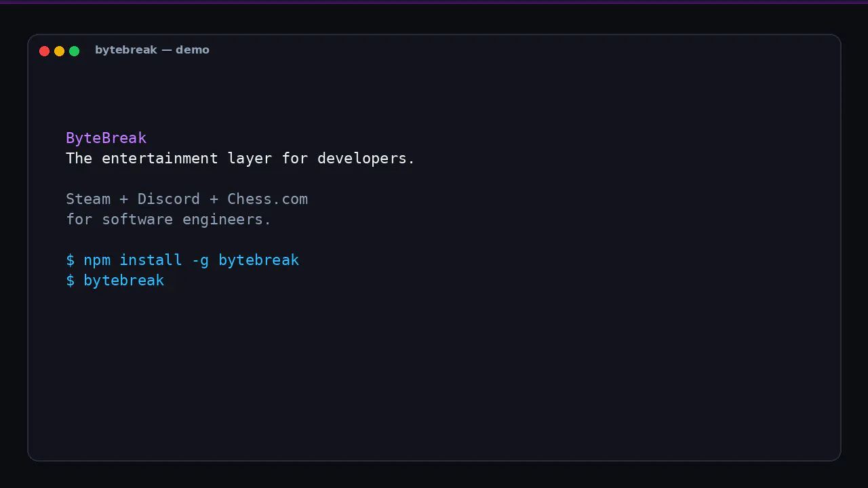Click the window title 'bytebreak — demo'
This screenshot has width=868, height=488.
(152, 50)
